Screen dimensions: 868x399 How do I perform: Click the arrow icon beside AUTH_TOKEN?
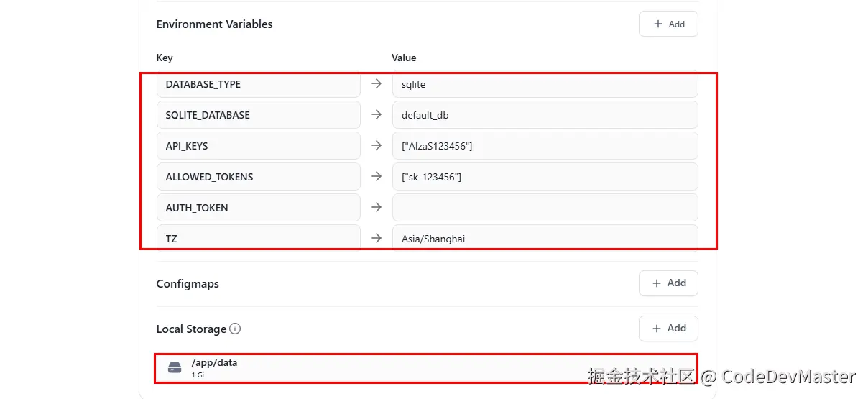coord(377,208)
